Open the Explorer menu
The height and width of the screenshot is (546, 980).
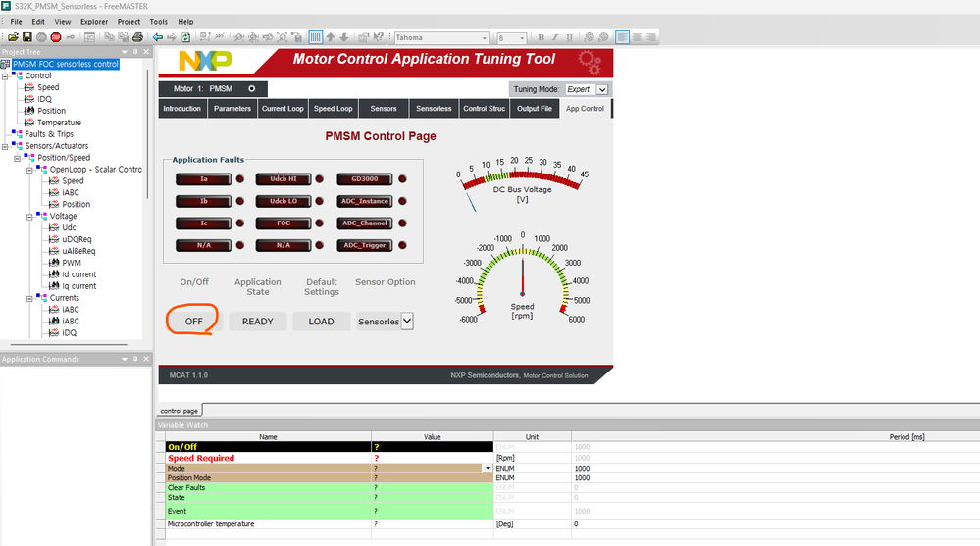pos(94,22)
